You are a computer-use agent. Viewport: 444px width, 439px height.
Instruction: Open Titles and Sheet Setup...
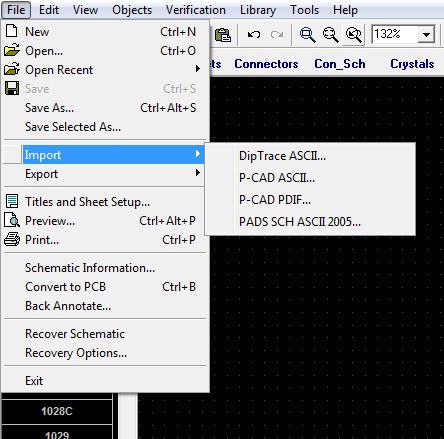pyautogui.click(x=105, y=202)
